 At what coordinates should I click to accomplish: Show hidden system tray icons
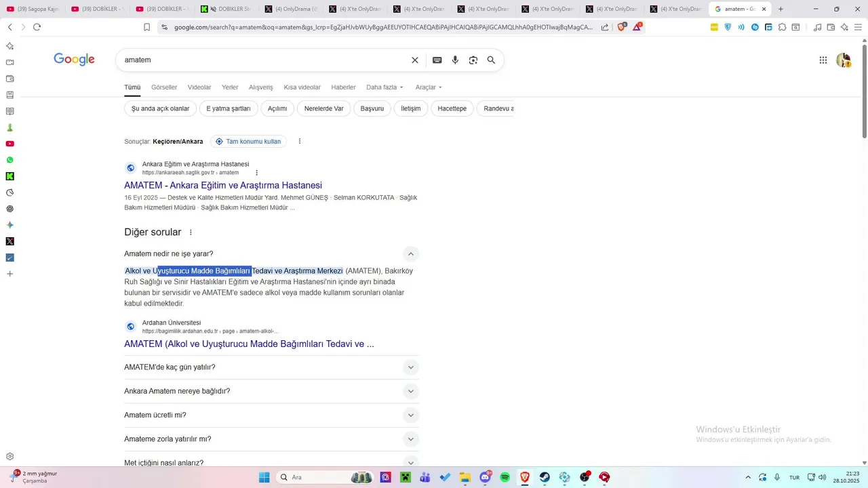click(748, 477)
